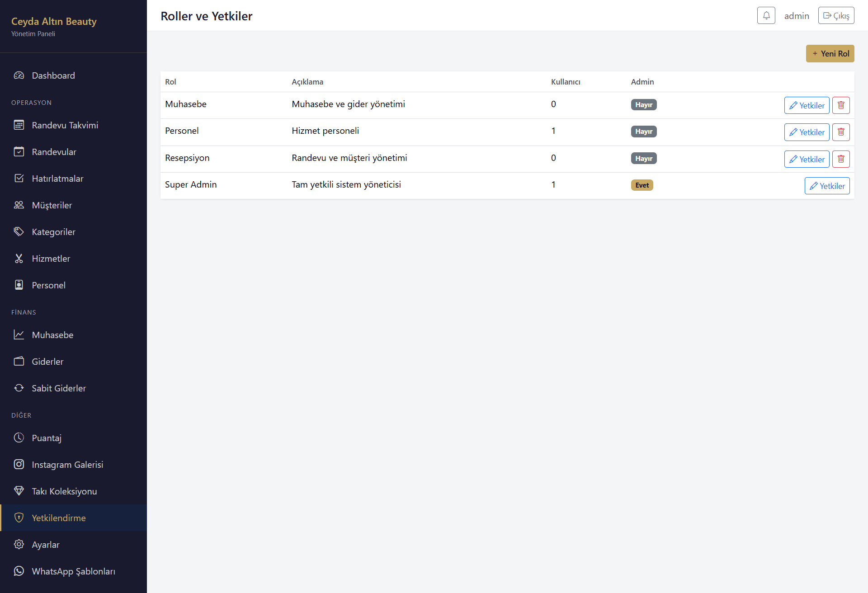This screenshot has height=593, width=868.
Task: Open WhatsApp Şablonları in the sidebar
Action: [73, 571]
